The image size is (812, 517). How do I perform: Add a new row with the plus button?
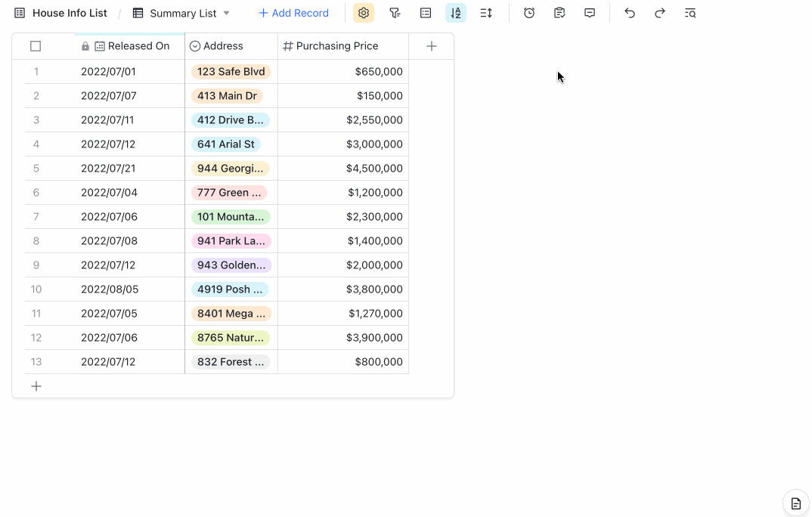(x=36, y=385)
